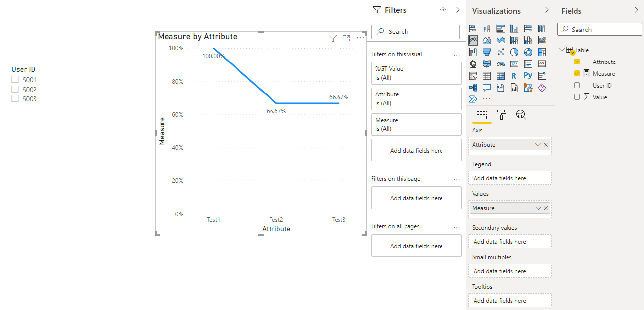Select the Scatter chart visual
The width and height of the screenshot is (644, 310).
pyautogui.click(x=501, y=52)
